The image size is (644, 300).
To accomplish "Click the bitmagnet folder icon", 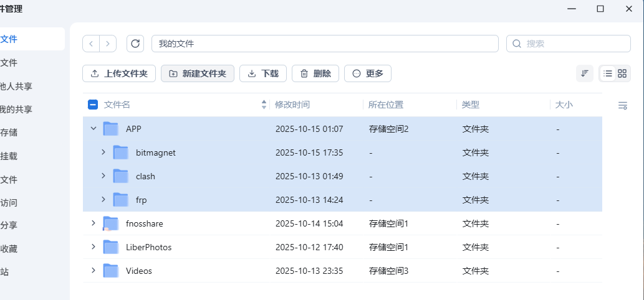I will coord(120,152).
